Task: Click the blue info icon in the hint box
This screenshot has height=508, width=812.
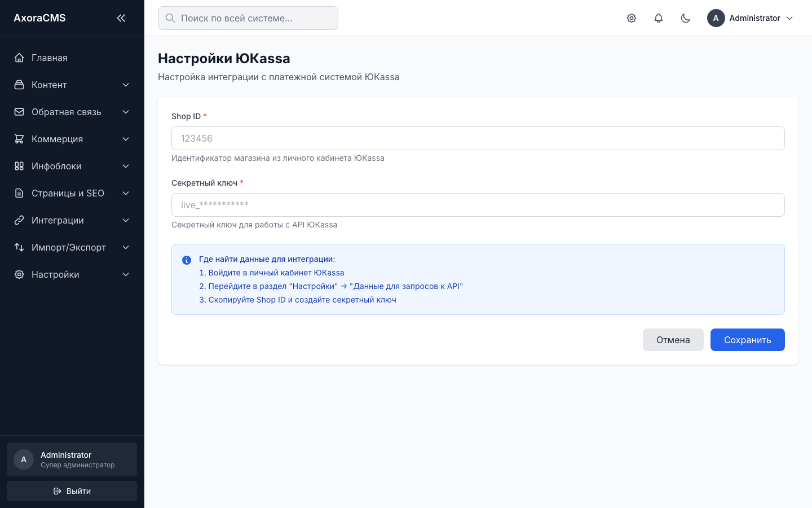Action: click(x=187, y=260)
